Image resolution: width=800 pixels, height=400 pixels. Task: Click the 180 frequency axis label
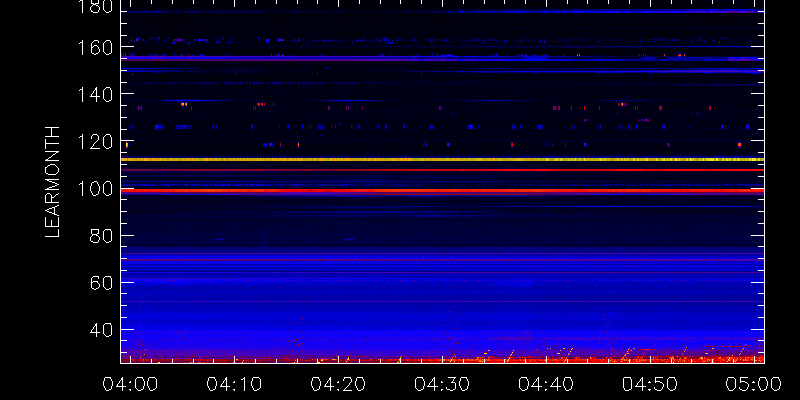[x=94, y=7]
